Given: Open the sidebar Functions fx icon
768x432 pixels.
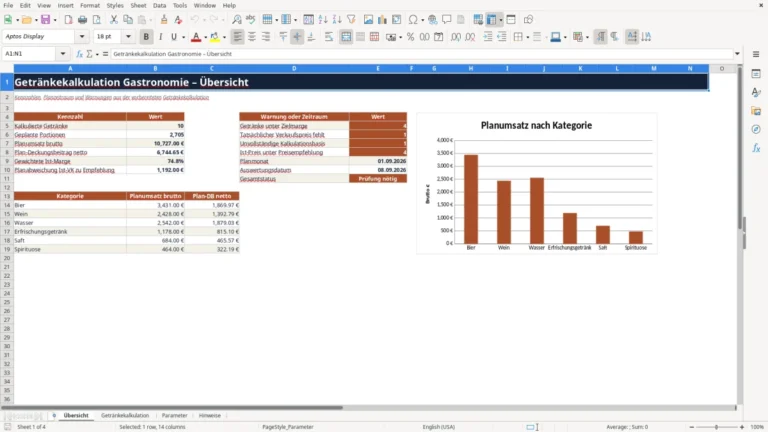Looking at the screenshot, I should (756, 148).
